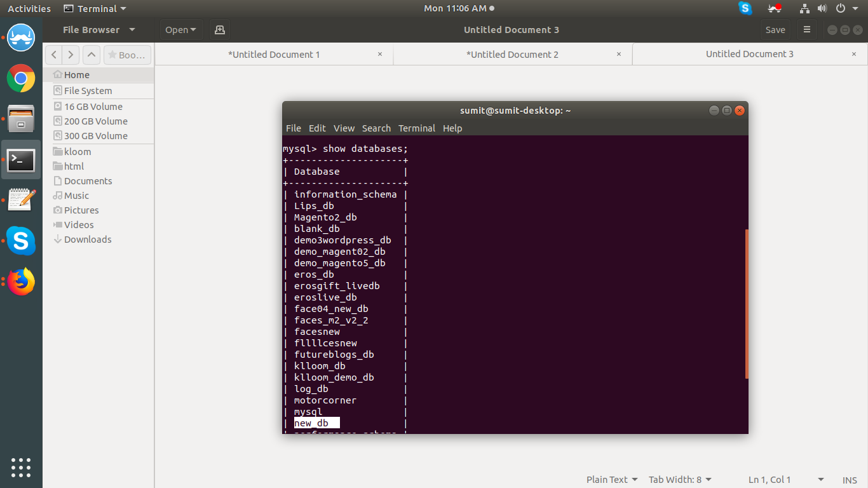Click the Franz tray icon in top bar
The height and width of the screenshot is (488, 868).
point(775,8)
